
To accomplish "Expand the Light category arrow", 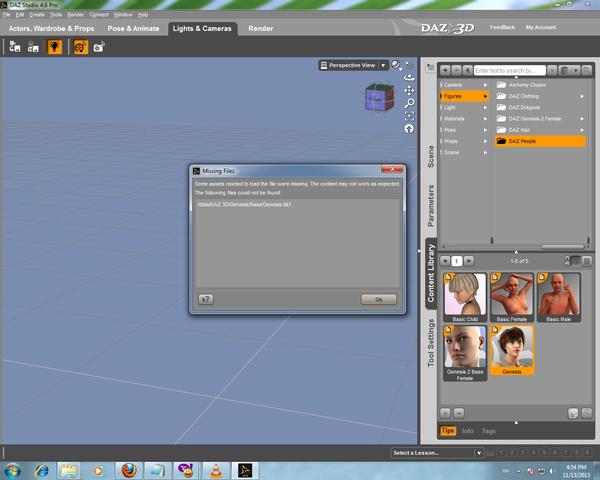I will coord(485,108).
